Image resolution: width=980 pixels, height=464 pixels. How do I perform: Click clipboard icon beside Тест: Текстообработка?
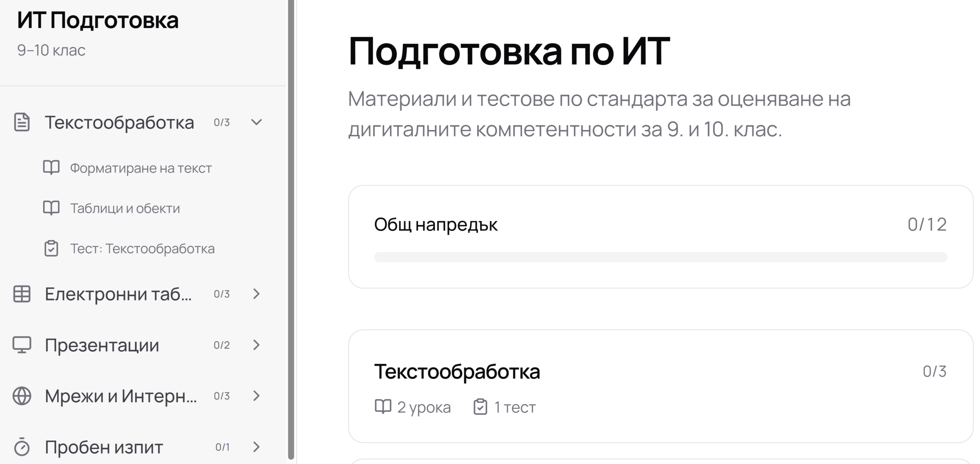[51, 248]
